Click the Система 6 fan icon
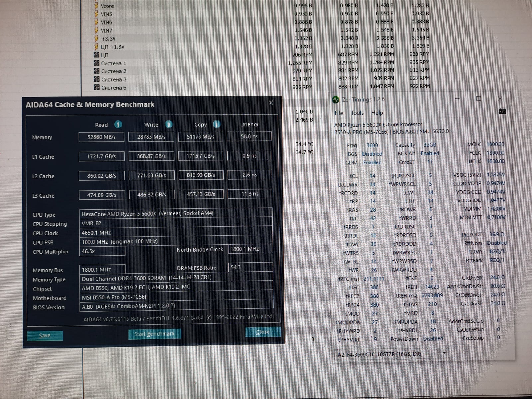532x399 pixels. (x=97, y=87)
